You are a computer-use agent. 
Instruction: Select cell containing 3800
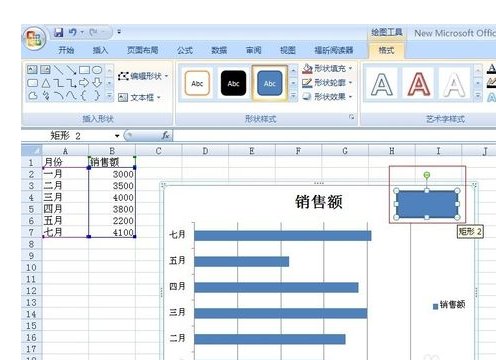click(112, 209)
